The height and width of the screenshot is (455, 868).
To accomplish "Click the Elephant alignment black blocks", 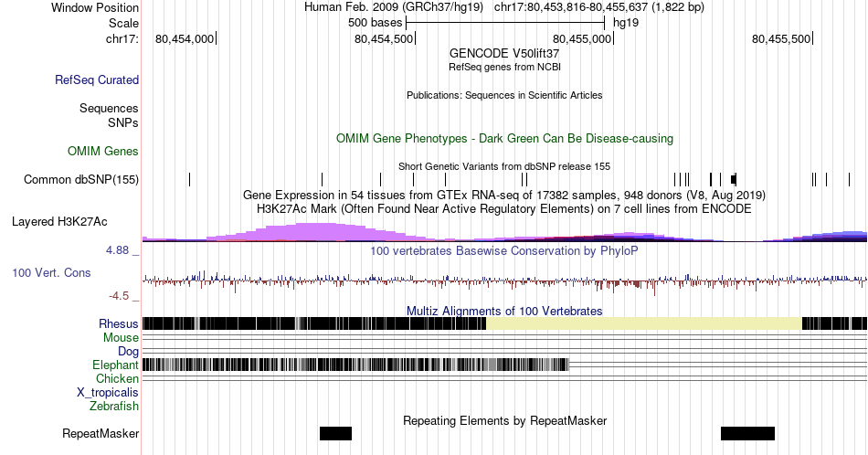I will point(355,365).
